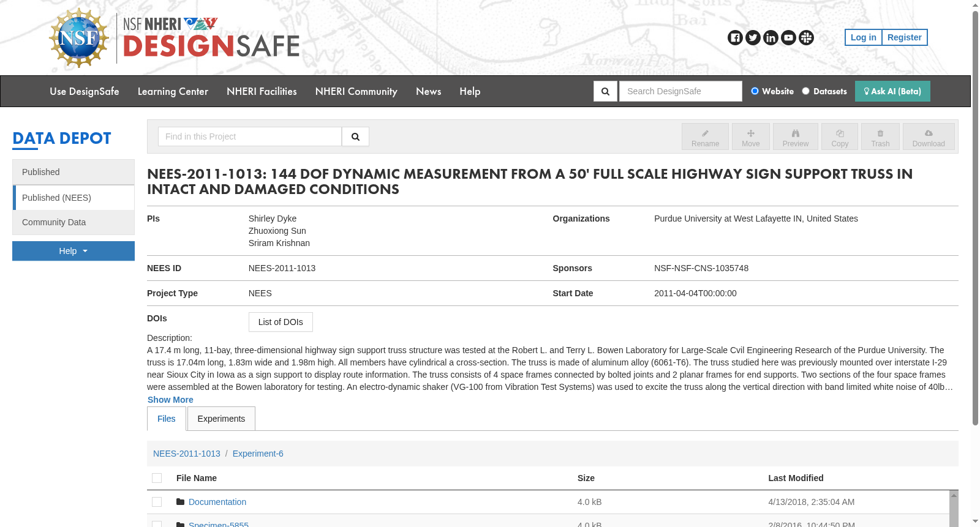Click the Rename toolbar button
980x527 pixels.
705,136
